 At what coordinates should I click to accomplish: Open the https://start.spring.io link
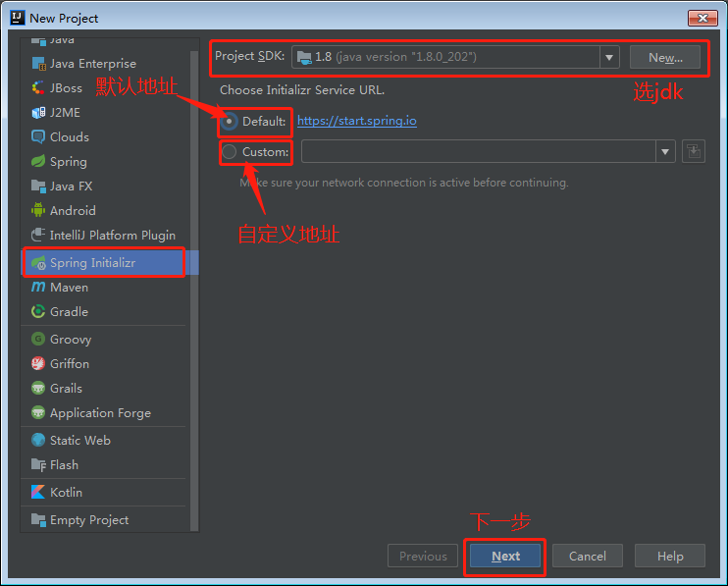pyautogui.click(x=356, y=121)
